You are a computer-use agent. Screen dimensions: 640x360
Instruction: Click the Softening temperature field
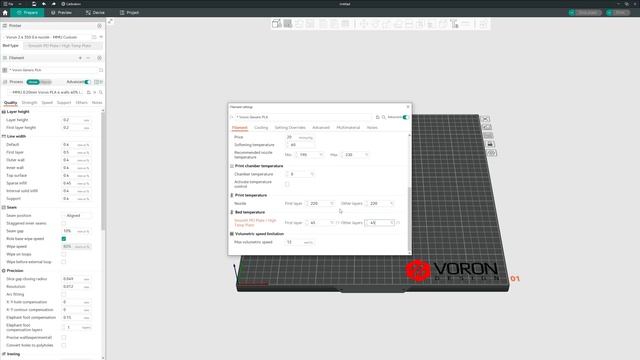(x=300, y=145)
